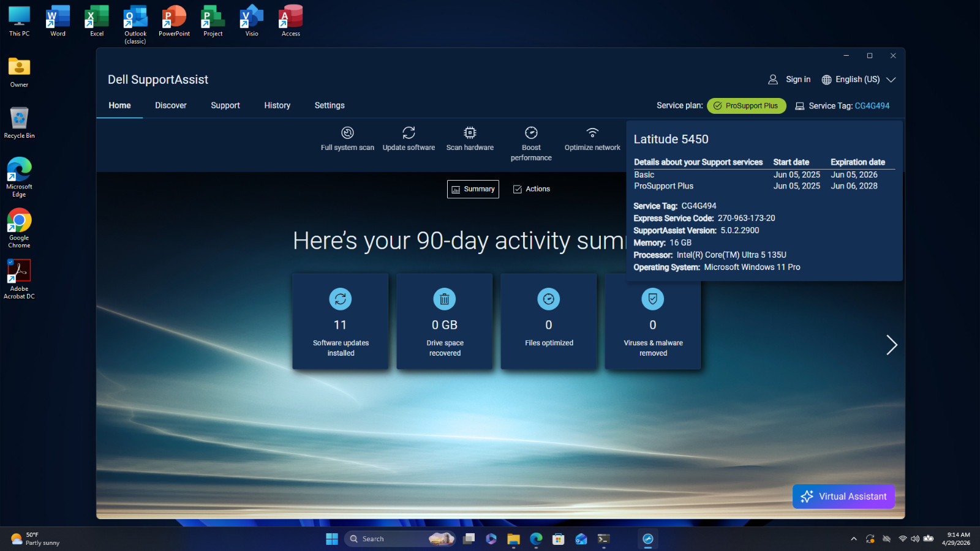Open Outlook (classic) desktop shortcut
Viewport: 980px width, 551px height.
tap(135, 25)
